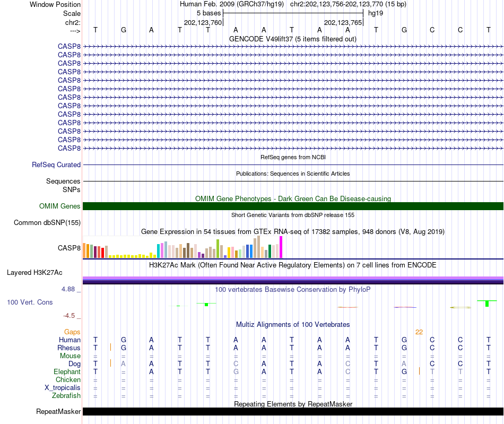The height and width of the screenshot is (424, 504).
Task: Click the SNPs track label
Action: click(72, 189)
